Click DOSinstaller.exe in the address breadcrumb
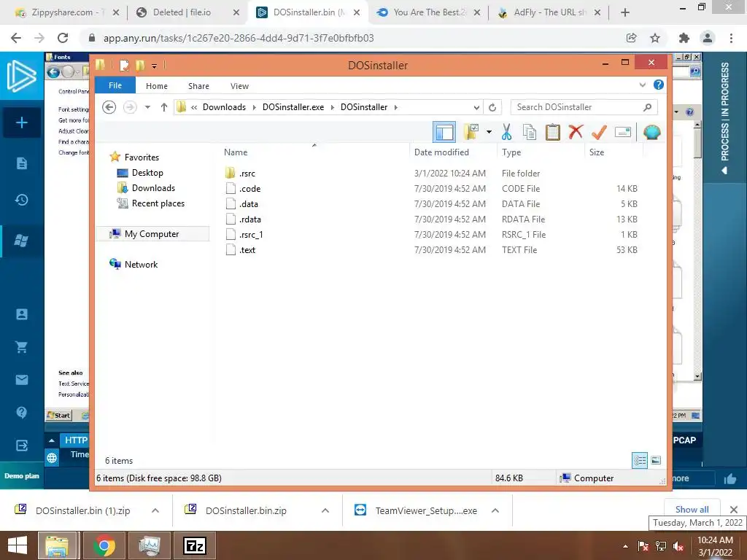This screenshot has width=747, height=560. [x=293, y=107]
